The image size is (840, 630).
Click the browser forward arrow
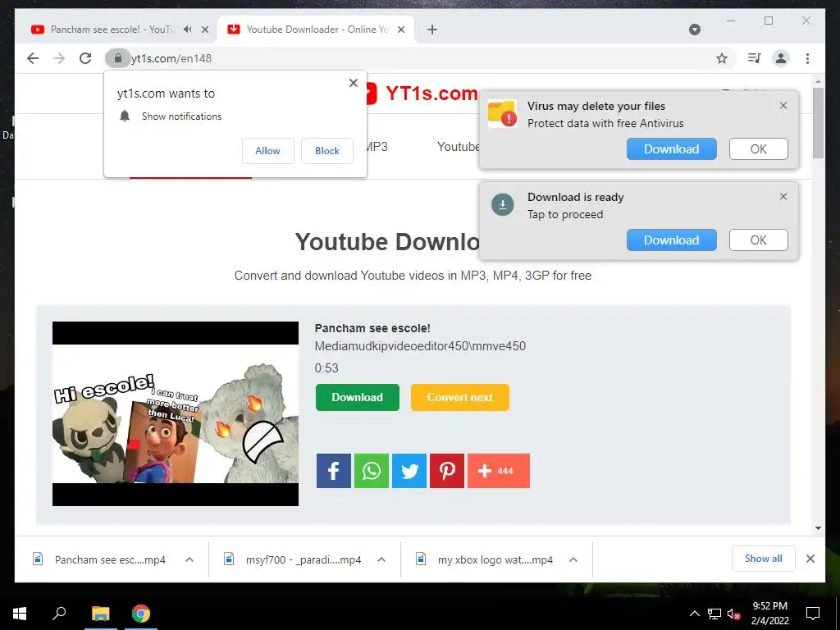click(59, 58)
